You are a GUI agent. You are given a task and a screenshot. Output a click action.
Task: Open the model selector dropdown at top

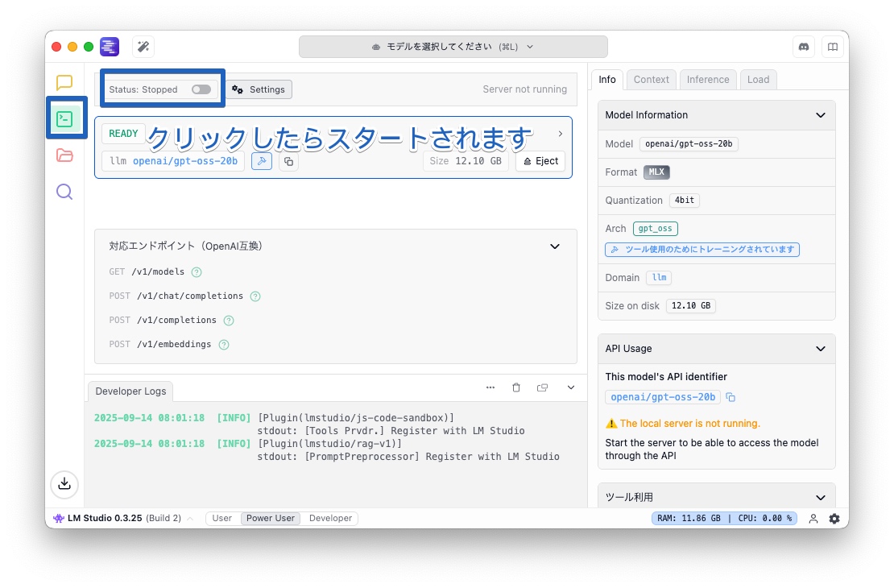pyautogui.click(x=453, y=46)
